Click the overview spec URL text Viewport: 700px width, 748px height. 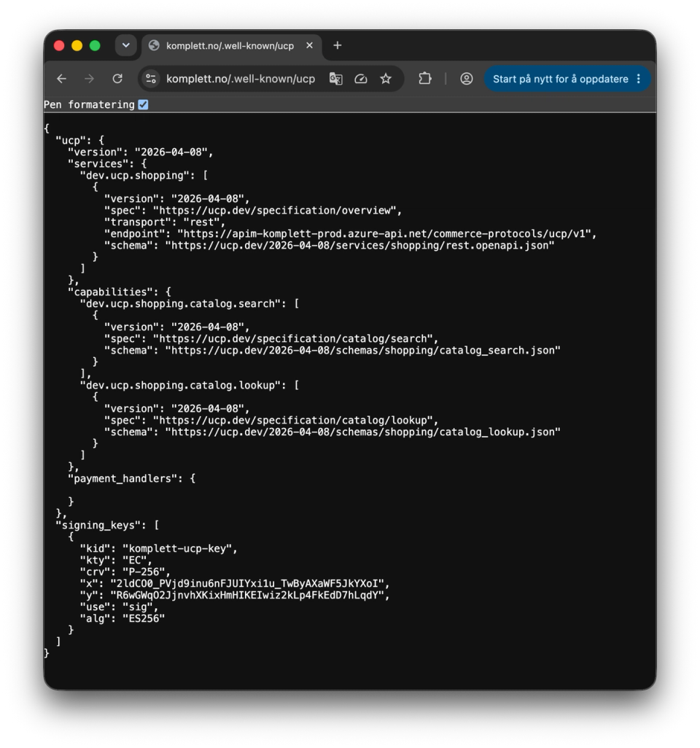pyautogui.click(x=275, y=211)
